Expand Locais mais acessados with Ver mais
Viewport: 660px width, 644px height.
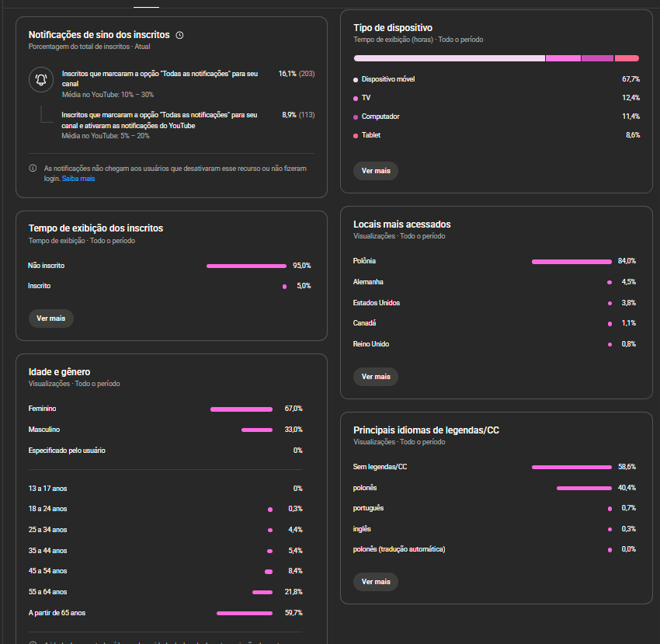(376, 377)
